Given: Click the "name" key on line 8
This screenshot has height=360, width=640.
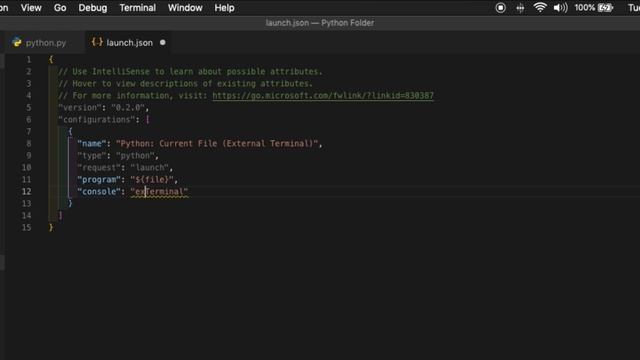Looking at the screenshot, I should click(92, 144).
